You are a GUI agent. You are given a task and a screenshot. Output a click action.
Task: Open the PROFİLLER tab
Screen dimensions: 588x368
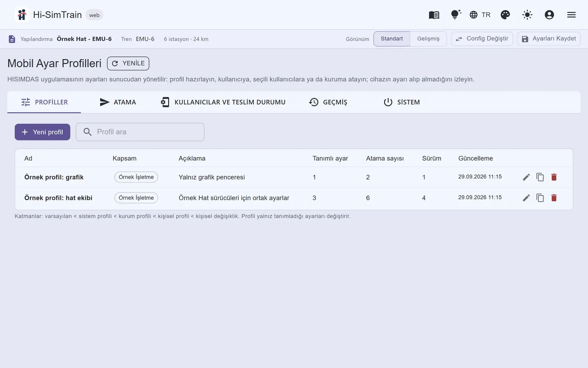pos(44,102)
